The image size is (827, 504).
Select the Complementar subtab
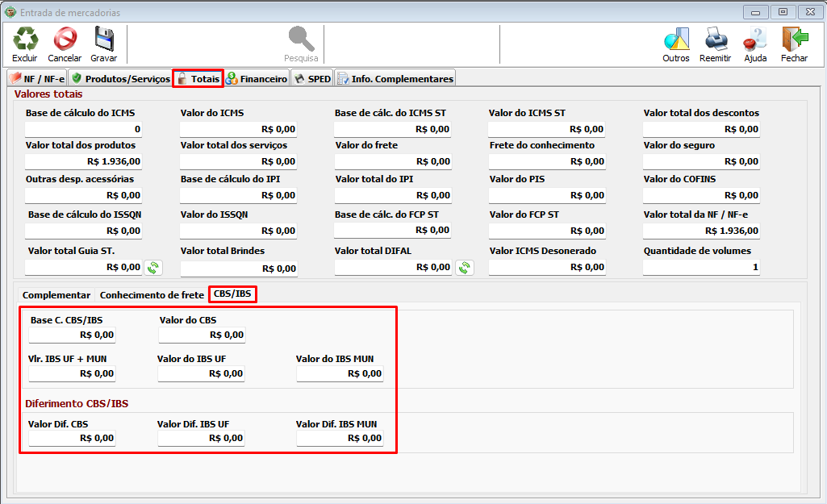tap(56, 295)
